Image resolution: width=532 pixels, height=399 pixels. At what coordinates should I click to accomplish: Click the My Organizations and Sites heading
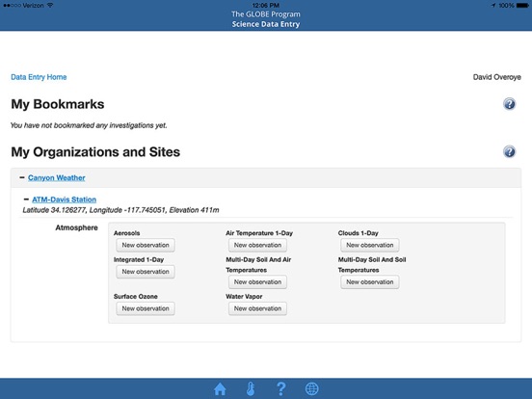point(95,151)
